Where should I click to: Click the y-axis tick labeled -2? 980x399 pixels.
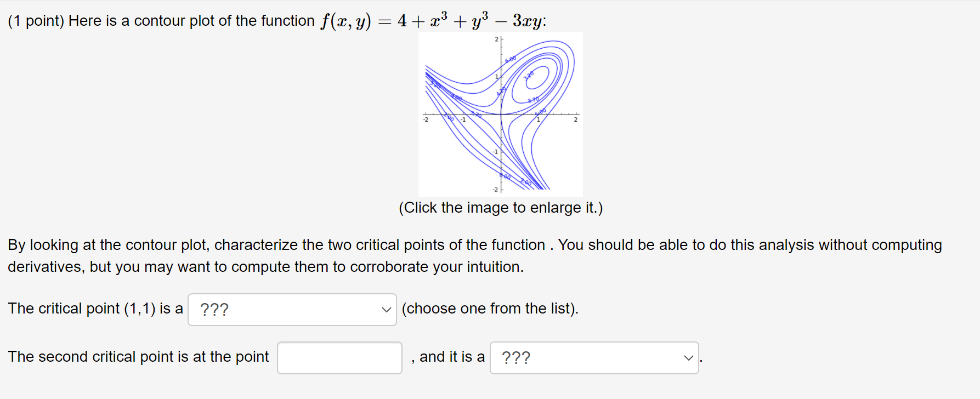tap(496, 189)
